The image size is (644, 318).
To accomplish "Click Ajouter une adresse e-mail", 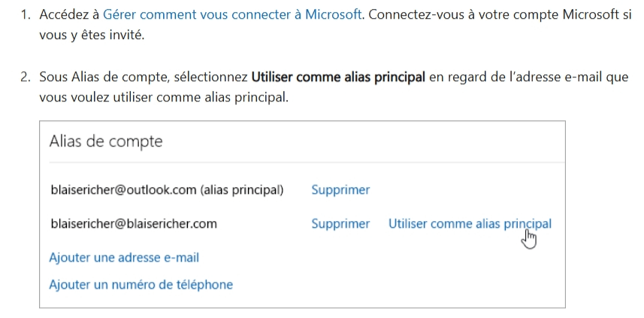I will point(124,258).
